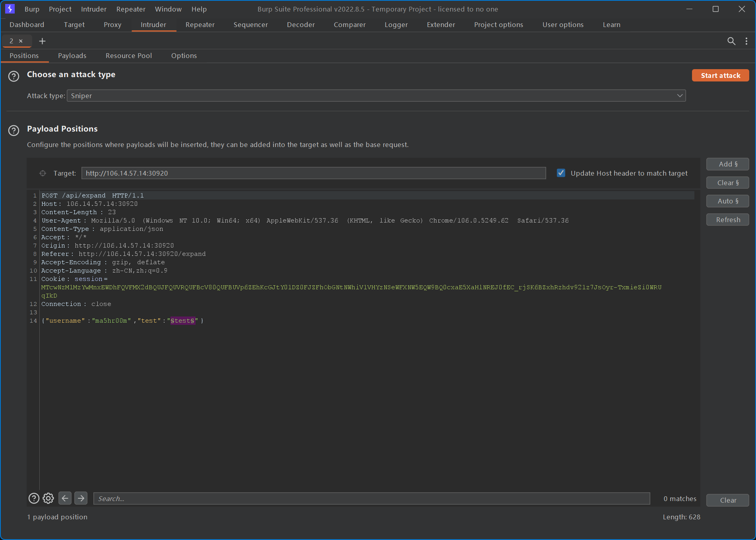Click the crosshair target icon next to Target

tap(43, 173)
